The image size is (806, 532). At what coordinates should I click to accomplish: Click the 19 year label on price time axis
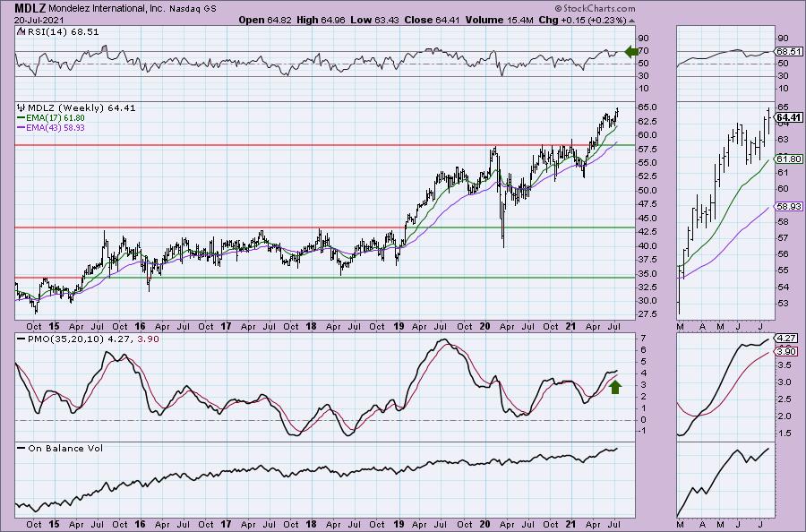(399, 326)
